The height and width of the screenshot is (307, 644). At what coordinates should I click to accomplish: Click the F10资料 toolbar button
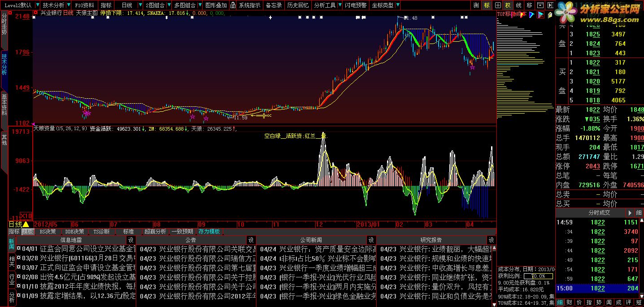tap(85, 5)
